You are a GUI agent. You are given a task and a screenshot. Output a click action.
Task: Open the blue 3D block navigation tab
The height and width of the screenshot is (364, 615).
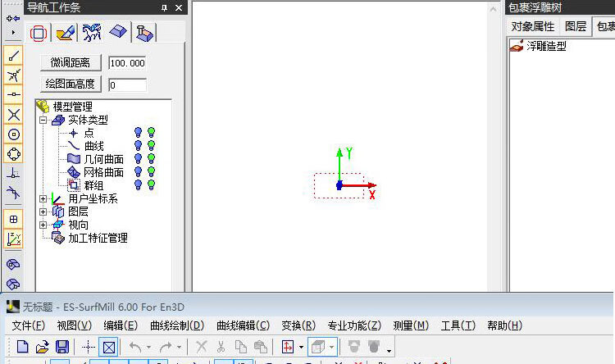pyautogui.click(x=118, y=32)
